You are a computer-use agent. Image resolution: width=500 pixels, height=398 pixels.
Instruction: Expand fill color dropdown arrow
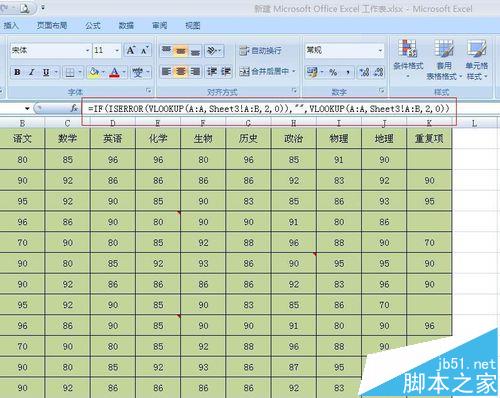pyautogui.click(x=103, y=72)
